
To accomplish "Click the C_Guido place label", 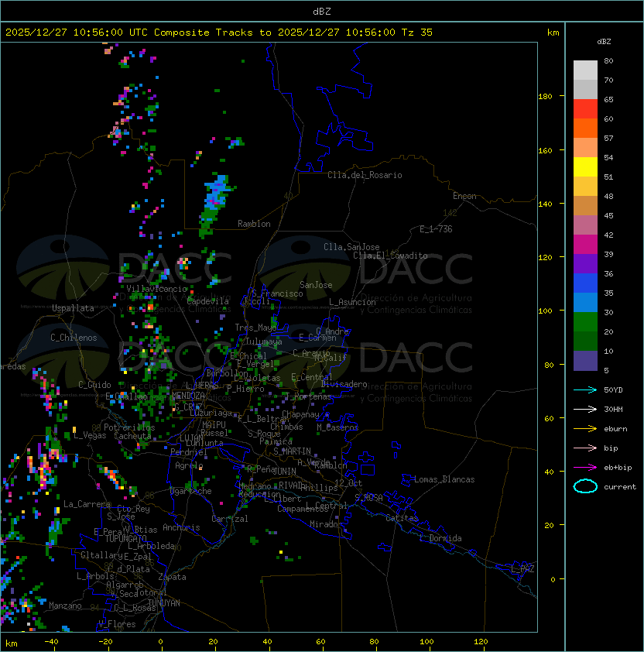I will [x=94, y=385].
